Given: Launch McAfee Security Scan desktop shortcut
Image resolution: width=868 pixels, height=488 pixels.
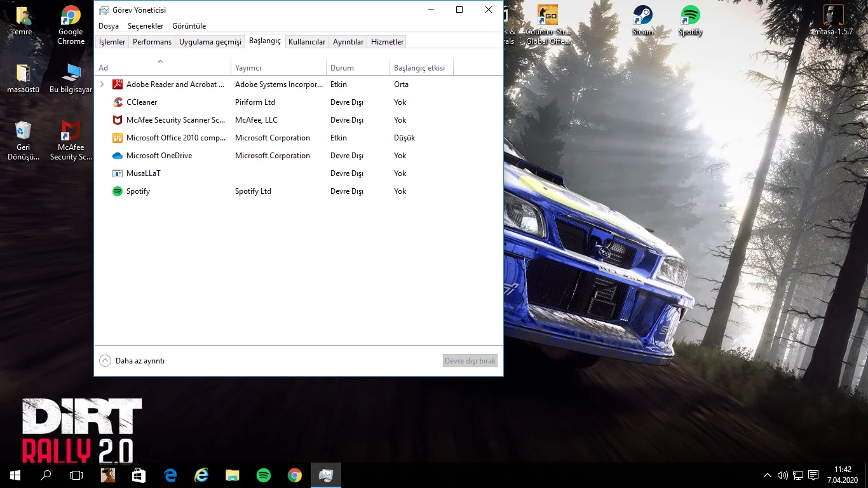Looking at the screenshot, I should pos(71,141).
